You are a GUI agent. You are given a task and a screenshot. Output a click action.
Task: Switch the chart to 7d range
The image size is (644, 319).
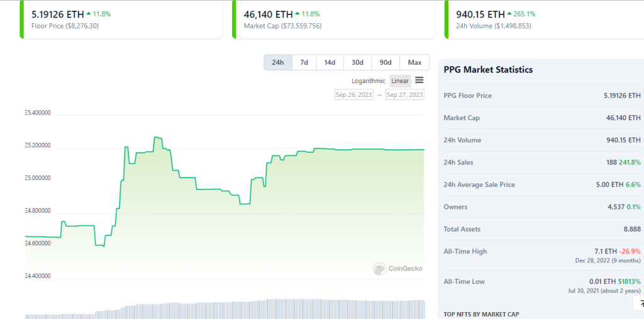304,62
